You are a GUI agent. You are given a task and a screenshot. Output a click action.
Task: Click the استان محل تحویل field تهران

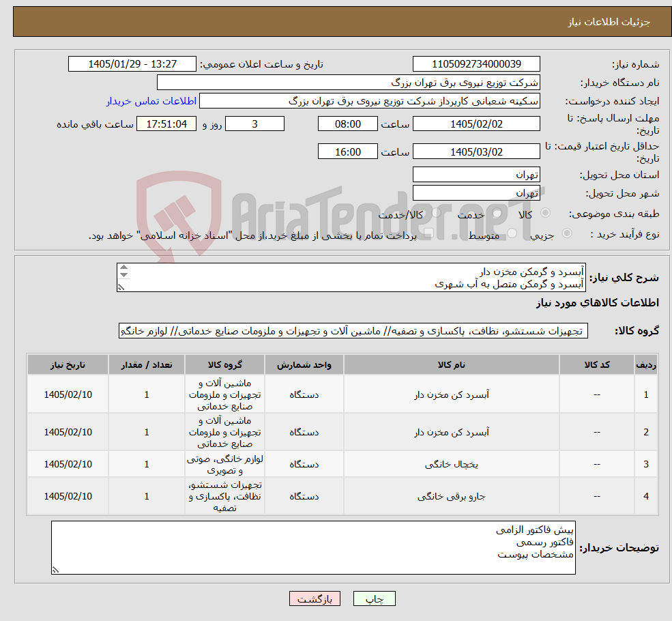pyautogui.click(x=476, y=175)
